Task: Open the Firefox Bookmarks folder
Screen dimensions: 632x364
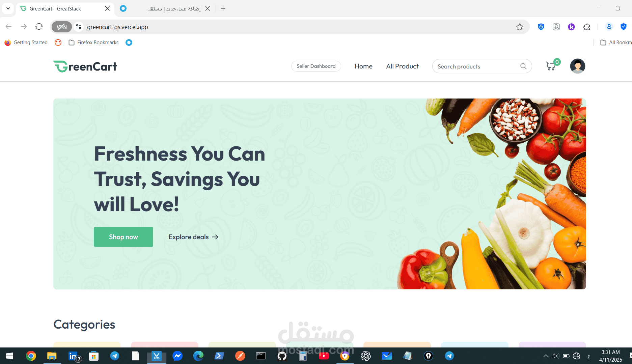Action: [x=93, y=43]
